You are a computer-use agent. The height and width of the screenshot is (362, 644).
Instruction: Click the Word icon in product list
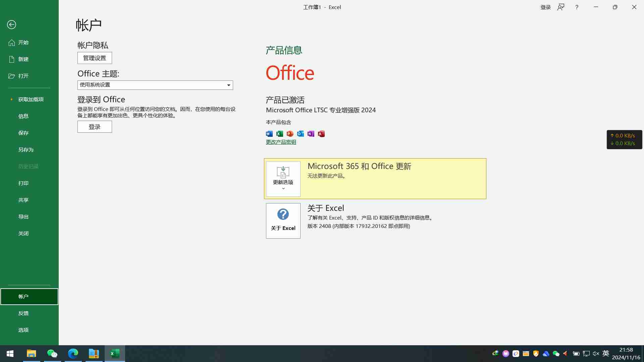(x=269, y=134)
